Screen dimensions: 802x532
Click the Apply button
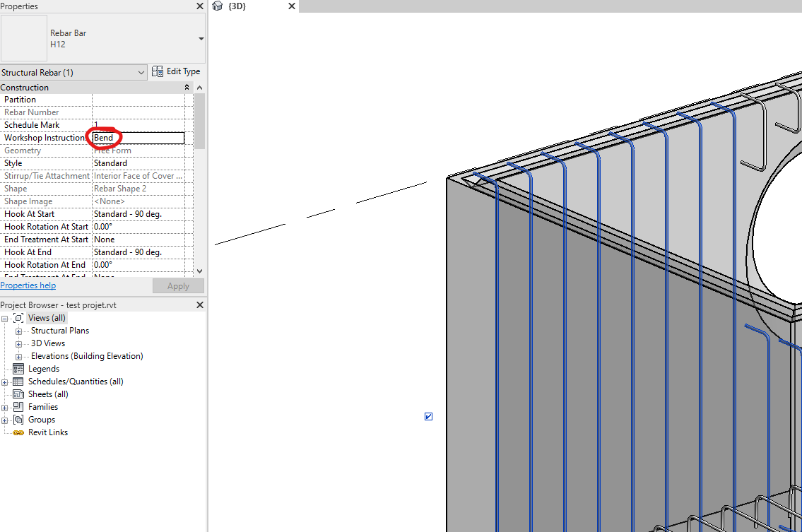(x=178, y=286)
